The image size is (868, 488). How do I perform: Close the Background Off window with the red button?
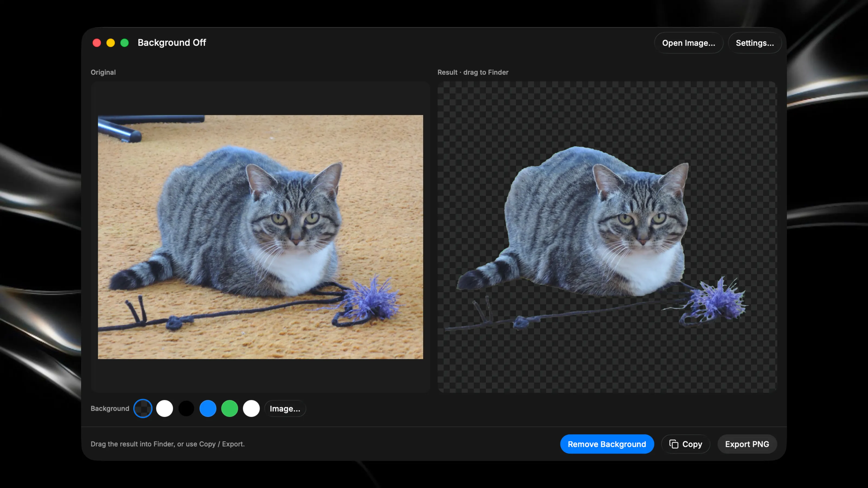pos(97,43)
